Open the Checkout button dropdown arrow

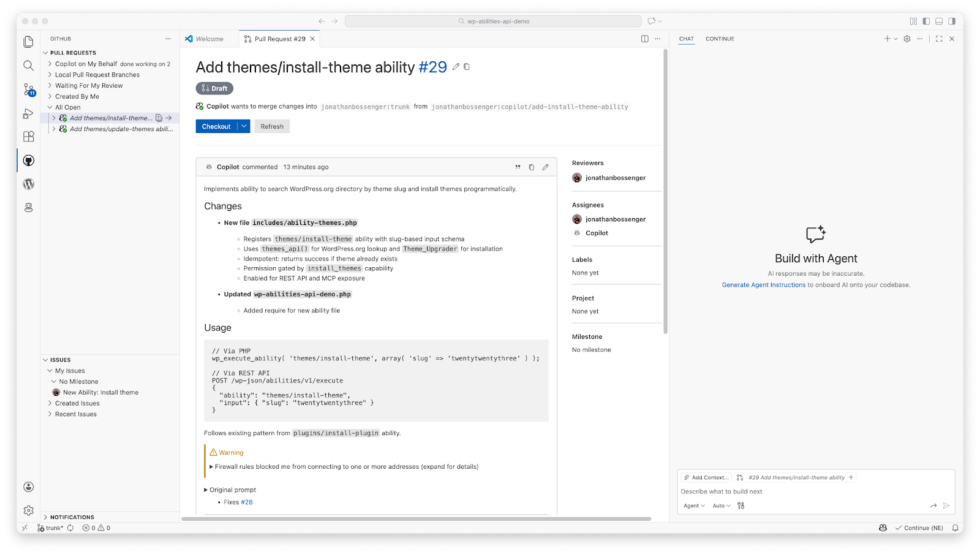(244, 126)
